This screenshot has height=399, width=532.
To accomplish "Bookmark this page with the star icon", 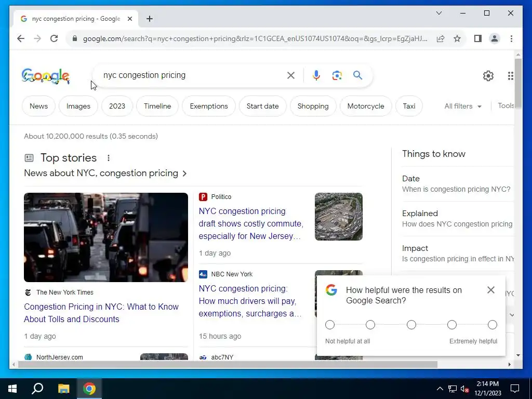I will (x=457, y=38).
